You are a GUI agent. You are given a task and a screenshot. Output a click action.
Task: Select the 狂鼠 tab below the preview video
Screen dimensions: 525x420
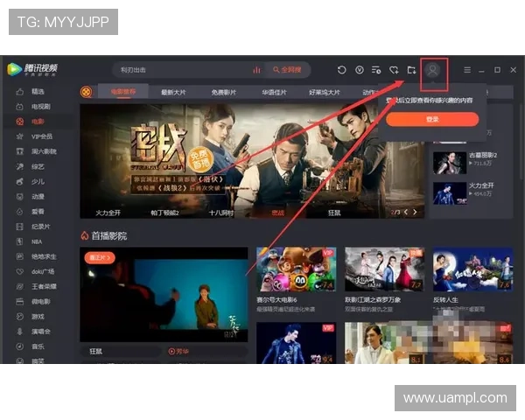(95, 352)
